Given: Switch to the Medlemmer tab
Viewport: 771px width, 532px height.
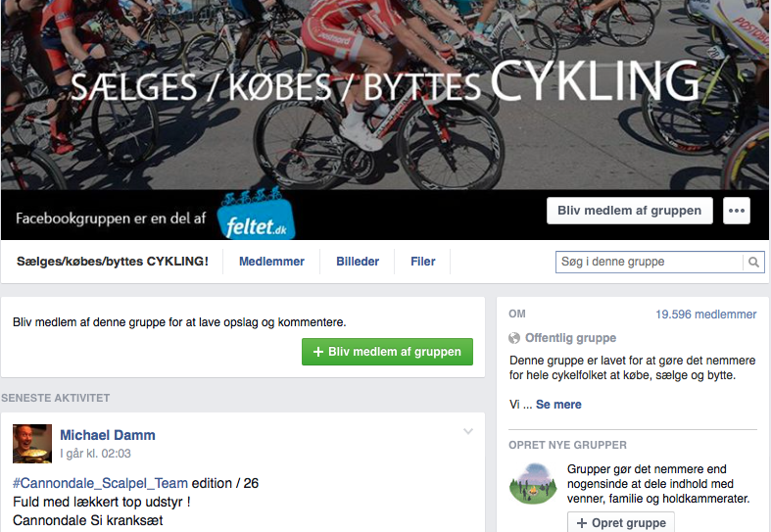Looking at the screenshot, I should pyautogui.click(x=271, y=262).
